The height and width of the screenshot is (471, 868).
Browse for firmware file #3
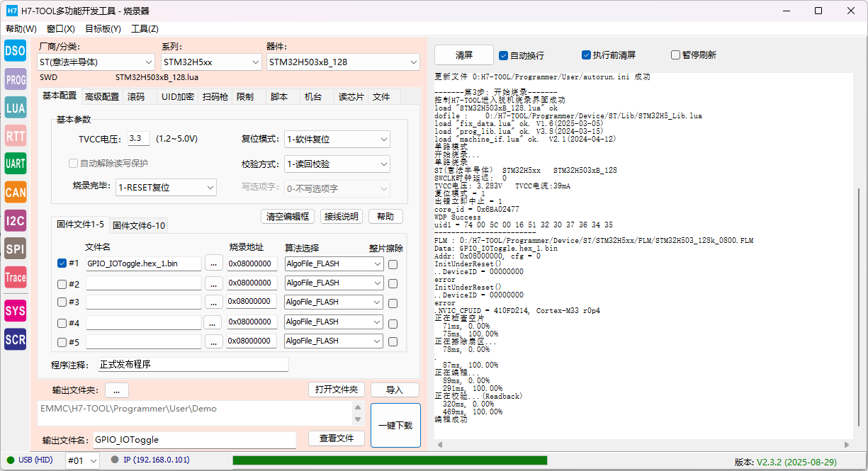[x=213, y=302]
